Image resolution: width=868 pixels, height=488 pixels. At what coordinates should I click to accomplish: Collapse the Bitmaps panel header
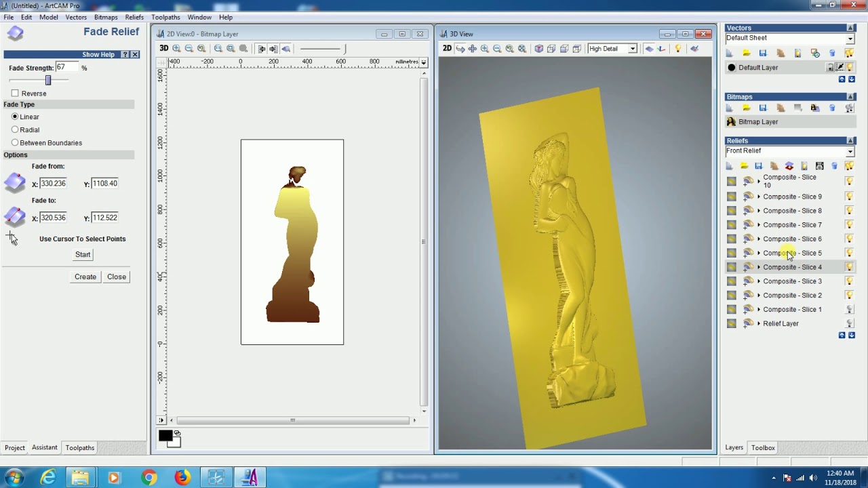[x=850, y=97]
